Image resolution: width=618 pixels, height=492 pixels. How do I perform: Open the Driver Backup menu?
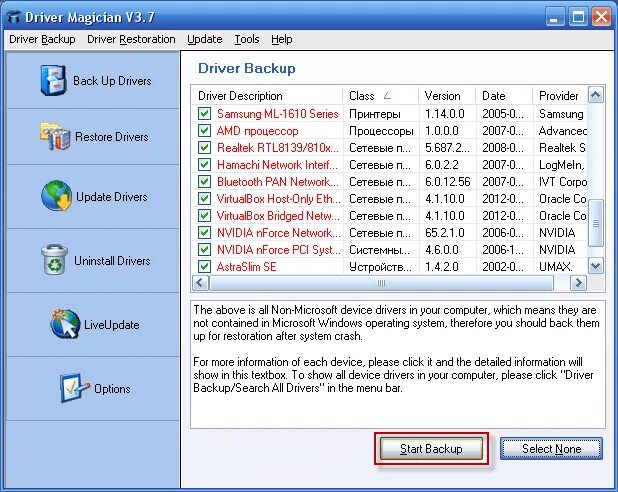[42, 39]
